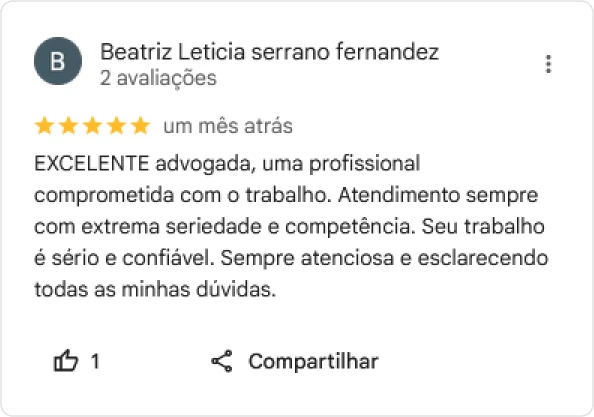Click the share icon beside Compartilhar
Image resolution: width=594 pixels, height=417 pixels.
[222, 361]
